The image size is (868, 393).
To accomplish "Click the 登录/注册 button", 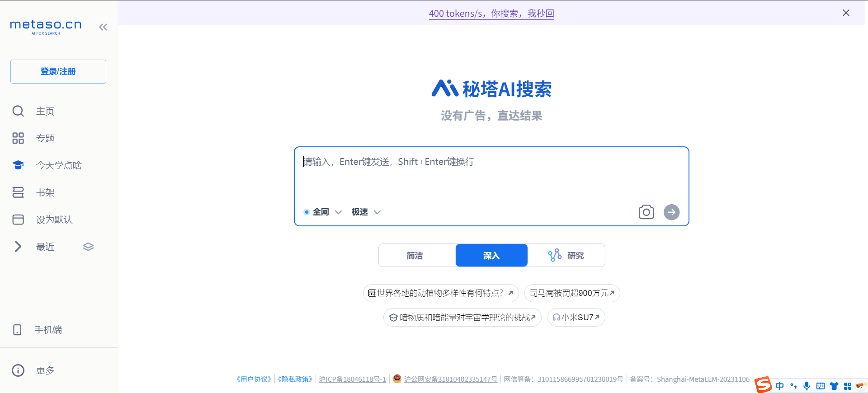I will [x=58, y=71].
